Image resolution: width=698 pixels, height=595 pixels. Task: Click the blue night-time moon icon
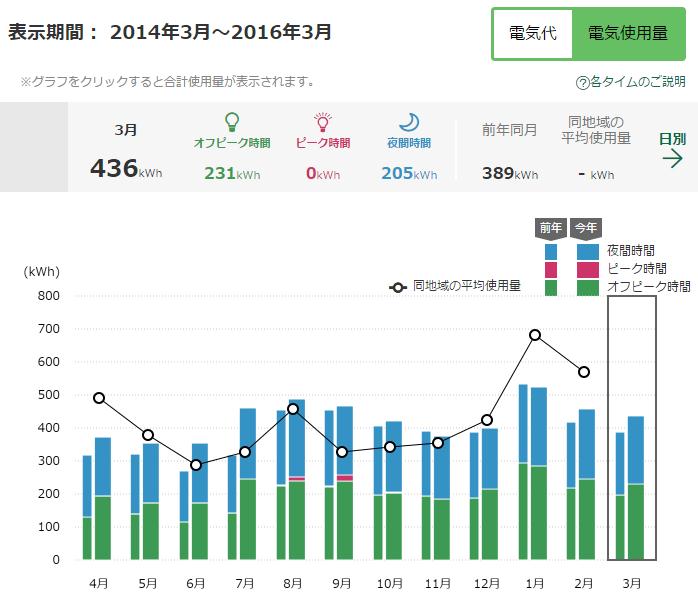[409, 122]
